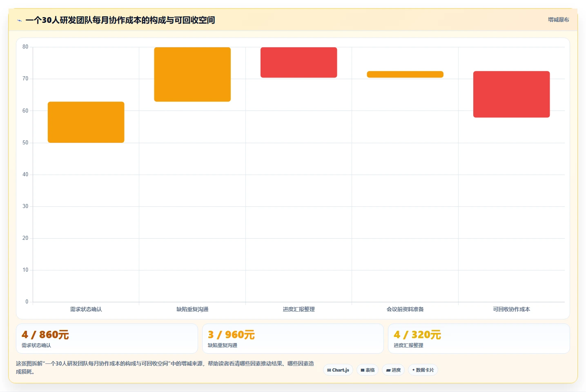Click the x-axis label 缺陷重复沟通

192,309
